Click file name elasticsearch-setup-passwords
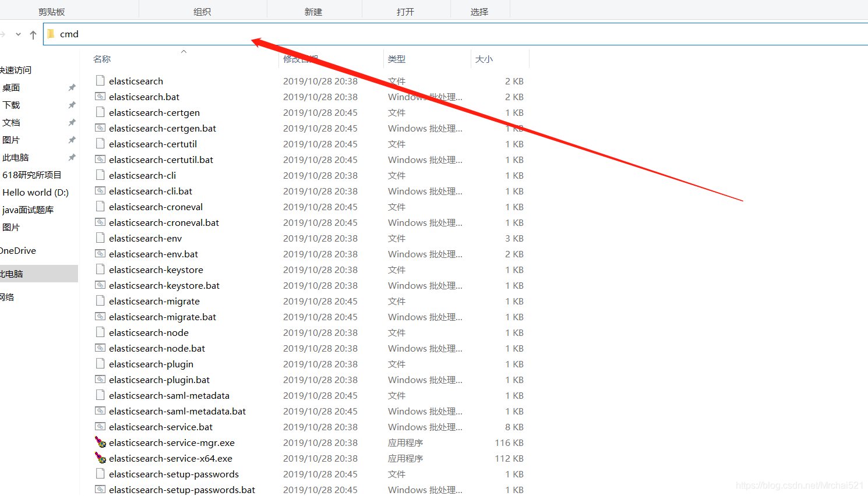The width and height of the screenshot is (868, 496). 174,474
